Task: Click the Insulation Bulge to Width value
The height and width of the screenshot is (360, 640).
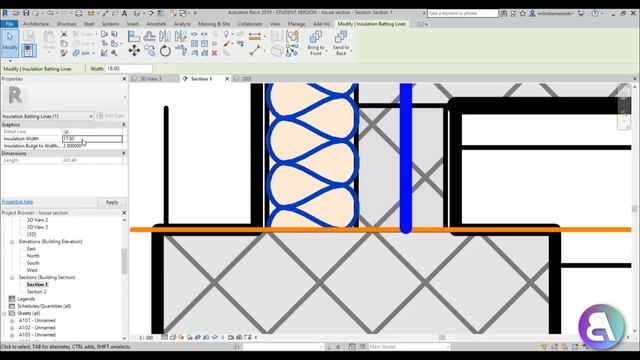Action: click(92, 146)
